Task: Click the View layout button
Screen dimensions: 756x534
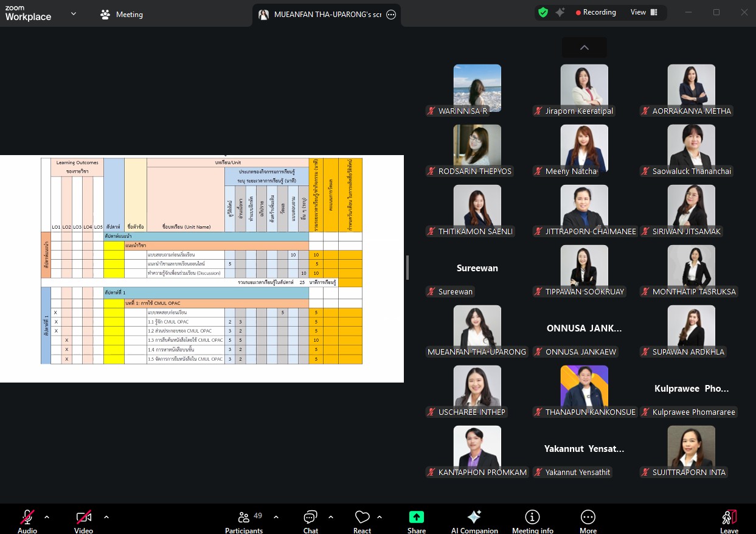Action: 643,12
